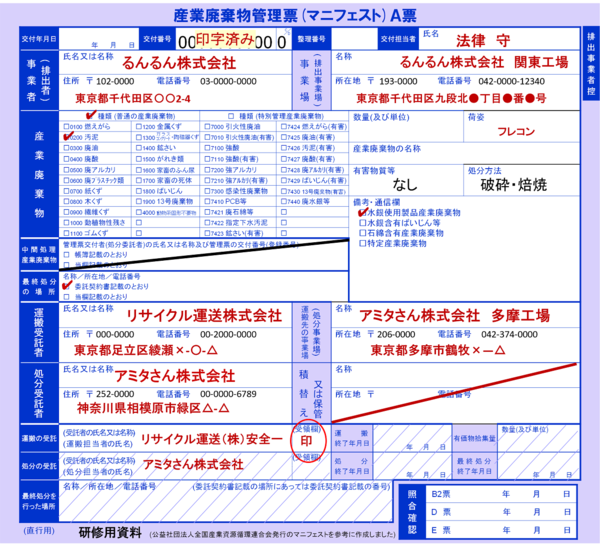Toggle the 委託契約書記載のとおり checkbox
600x547 pixels.
(66, 286)
